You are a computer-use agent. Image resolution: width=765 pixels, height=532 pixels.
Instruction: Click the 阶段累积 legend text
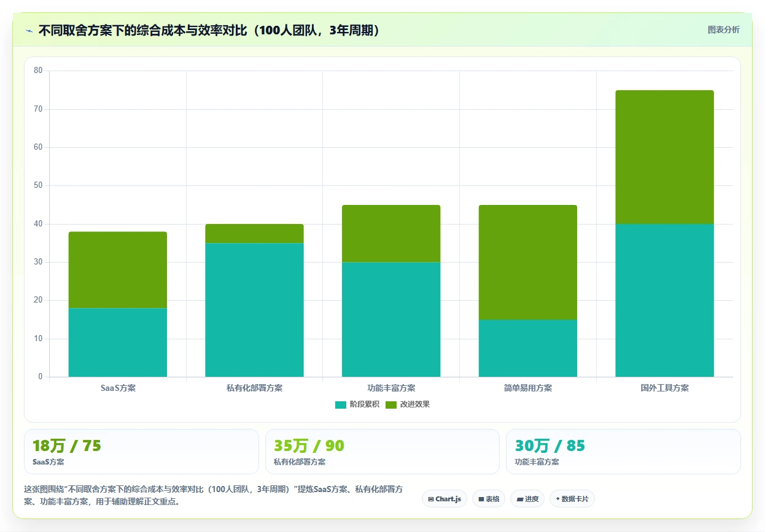(x=365, y=404)
